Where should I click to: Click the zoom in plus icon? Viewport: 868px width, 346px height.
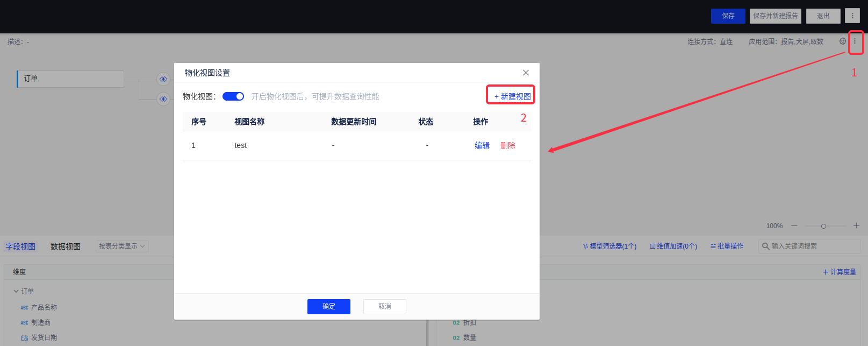click(x=856, y=226)
